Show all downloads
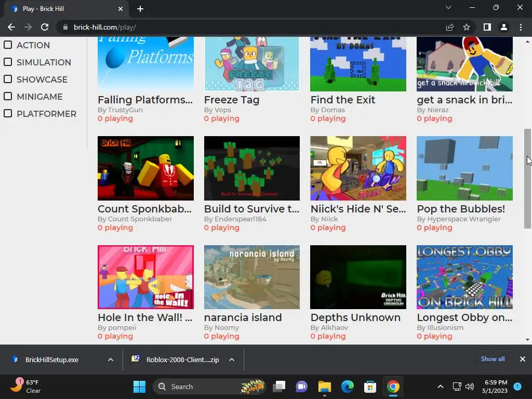 (x=493, y=359)
